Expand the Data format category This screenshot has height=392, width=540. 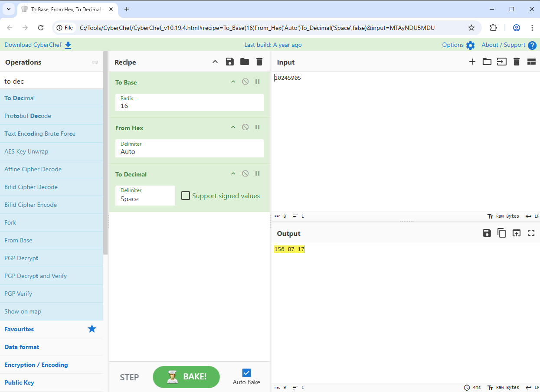[52, 347]
